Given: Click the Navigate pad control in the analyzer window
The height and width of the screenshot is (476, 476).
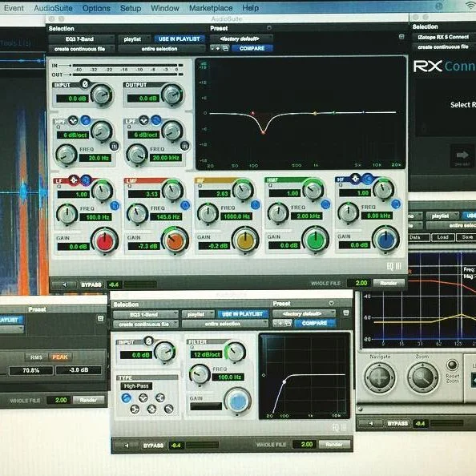Looking at the screenshot, I should 379,378.
